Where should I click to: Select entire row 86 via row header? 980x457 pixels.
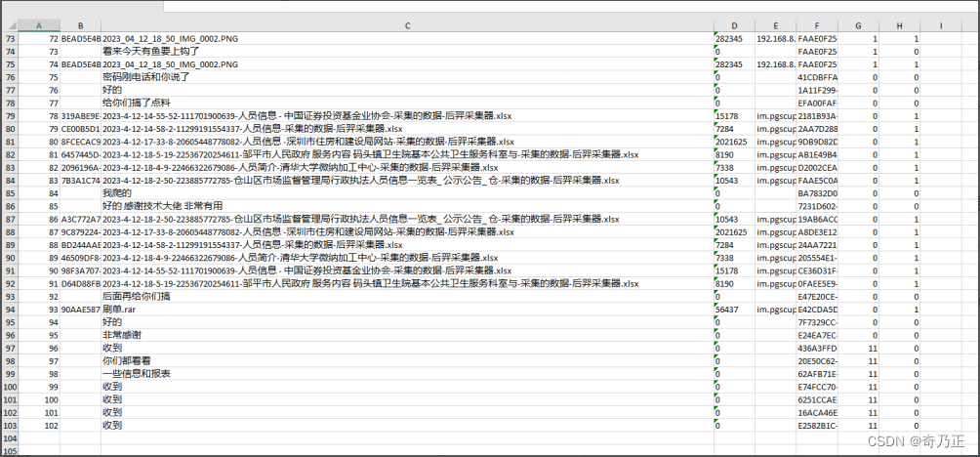[9, 206]
